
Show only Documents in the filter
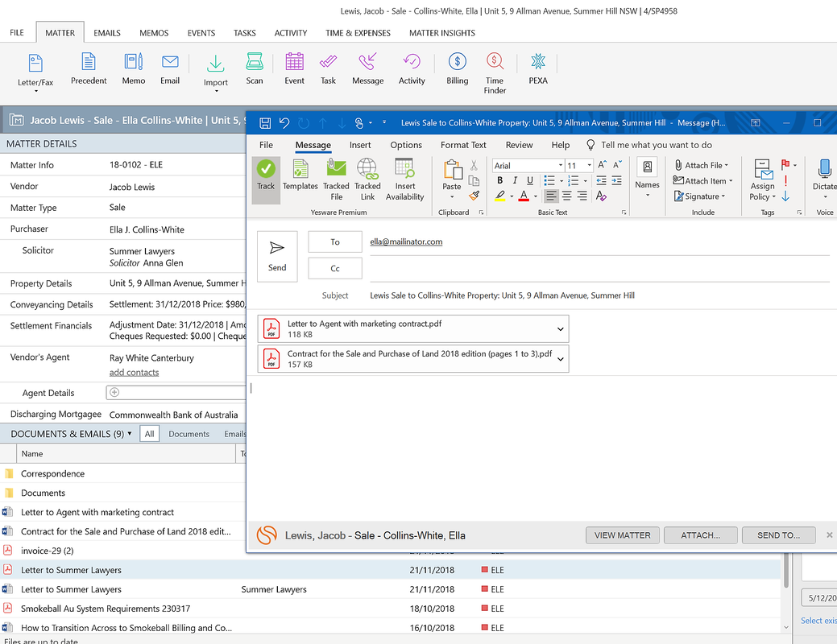(x=189, y=434)
